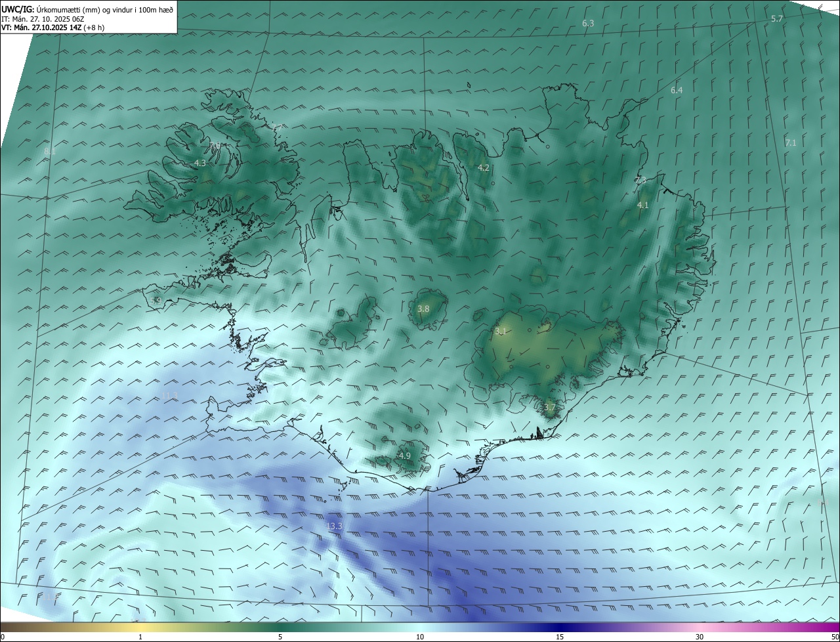Click the 10 tick on the color scale

[x=420, y=637]
